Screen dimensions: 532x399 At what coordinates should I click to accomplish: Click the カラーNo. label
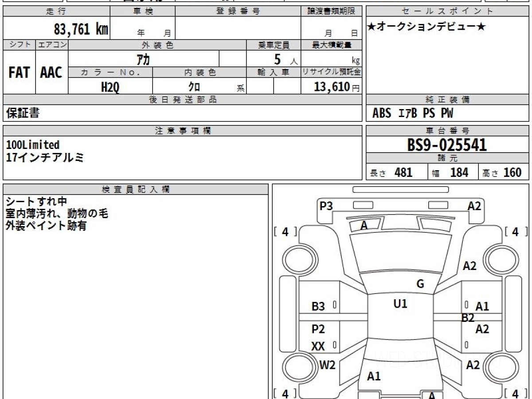click(110, 72)
